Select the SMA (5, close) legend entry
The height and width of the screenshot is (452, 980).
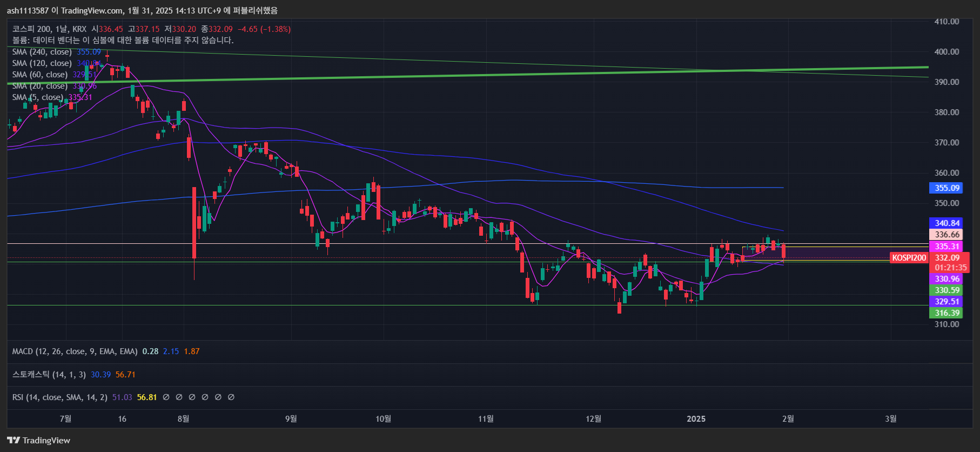tap(37, 97)
